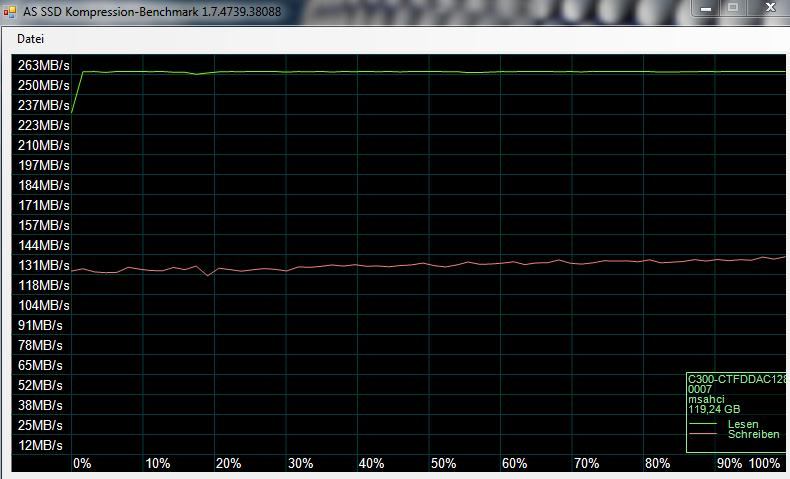Click the 131MB/s axis label
790x479 pixels.
[43, 265]
